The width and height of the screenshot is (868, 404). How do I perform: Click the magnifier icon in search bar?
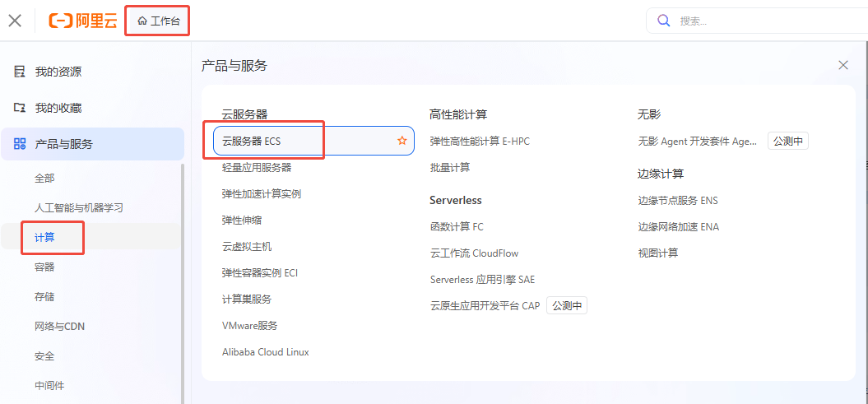coord(664,21)
